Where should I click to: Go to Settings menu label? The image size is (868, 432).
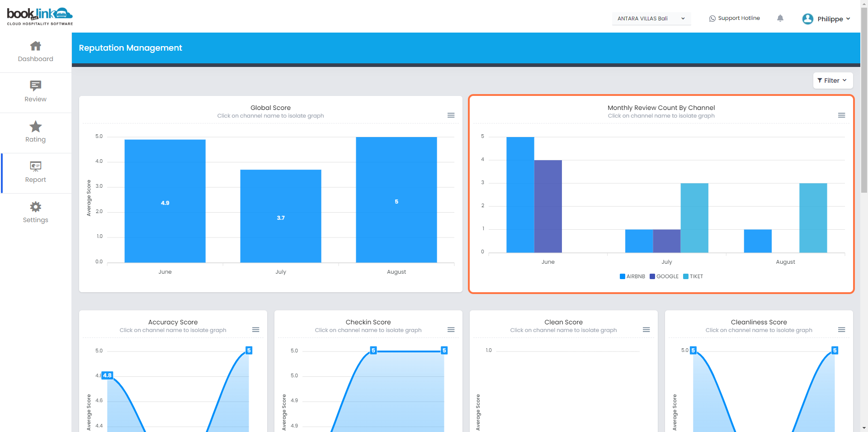coord(36,220)
